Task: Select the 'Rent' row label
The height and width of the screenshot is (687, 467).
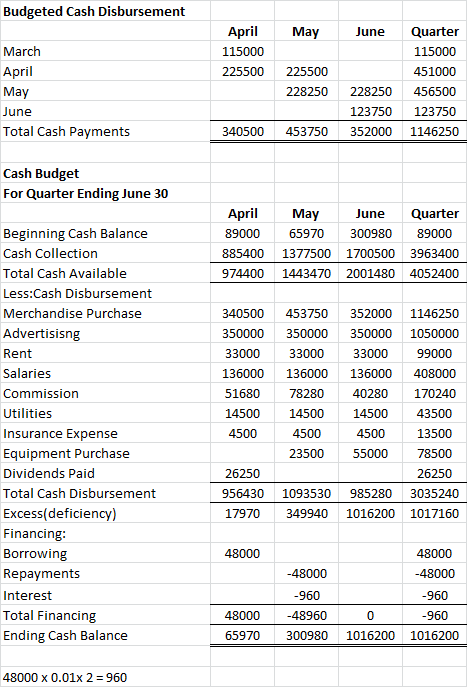Action: (x=105, y=353)
